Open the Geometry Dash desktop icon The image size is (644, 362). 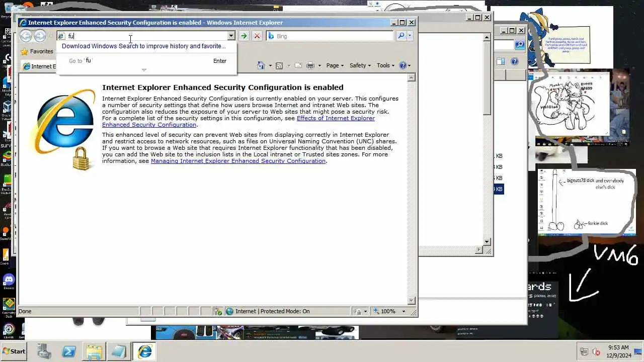(x=9, y=307)
